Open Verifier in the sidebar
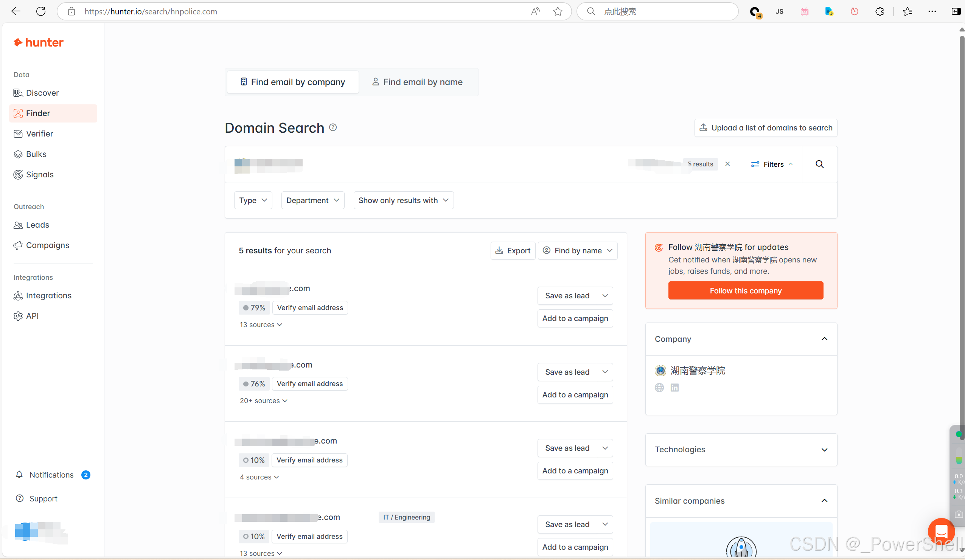965x560 pixels. (39, 133)
